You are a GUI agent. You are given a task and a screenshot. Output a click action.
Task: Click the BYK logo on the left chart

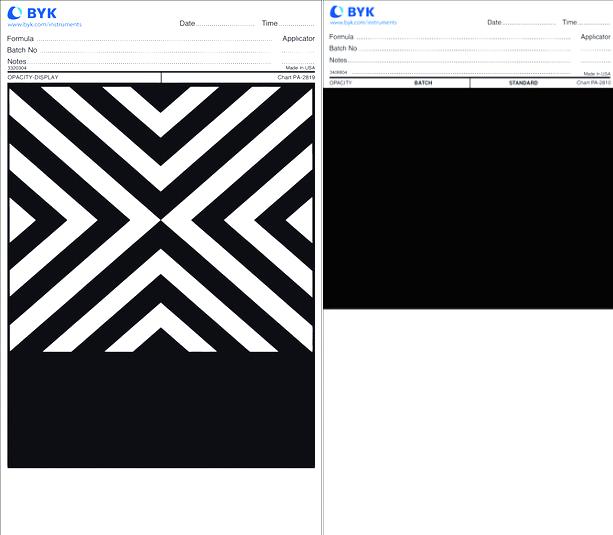32,13
